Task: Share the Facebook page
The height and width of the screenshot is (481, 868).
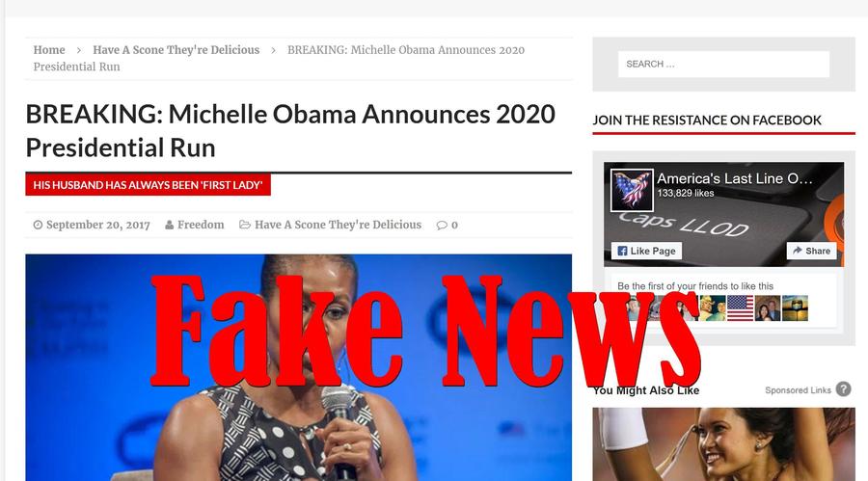Action: coord(811,251)
